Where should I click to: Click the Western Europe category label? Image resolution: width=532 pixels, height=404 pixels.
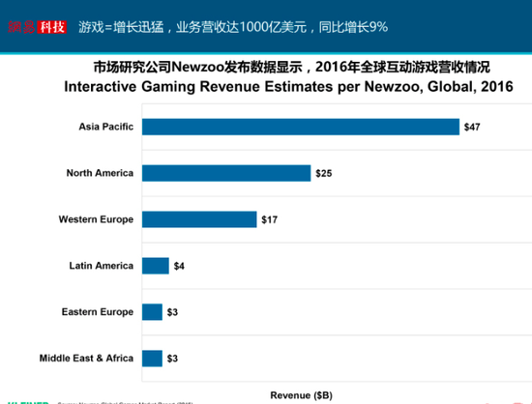[96, 219]
